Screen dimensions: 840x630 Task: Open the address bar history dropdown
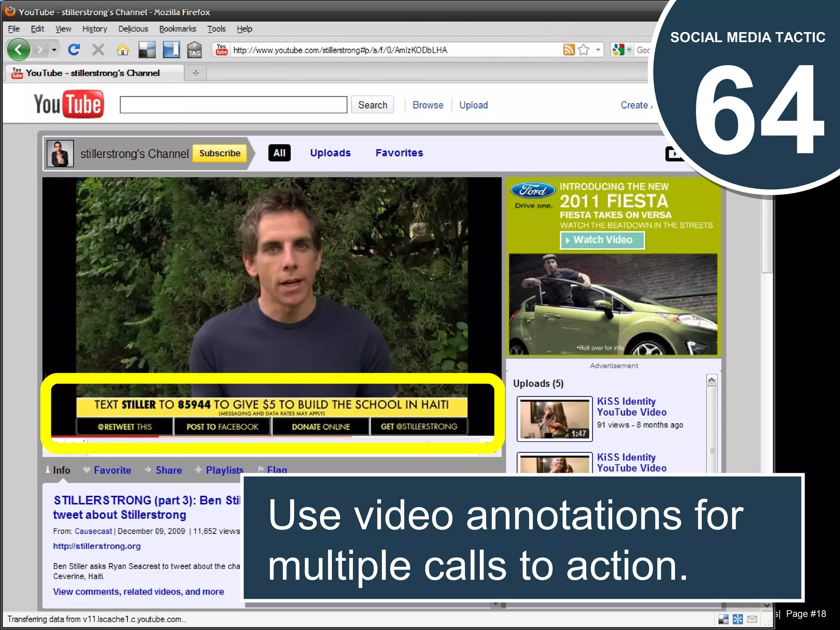tap(598, 50)
